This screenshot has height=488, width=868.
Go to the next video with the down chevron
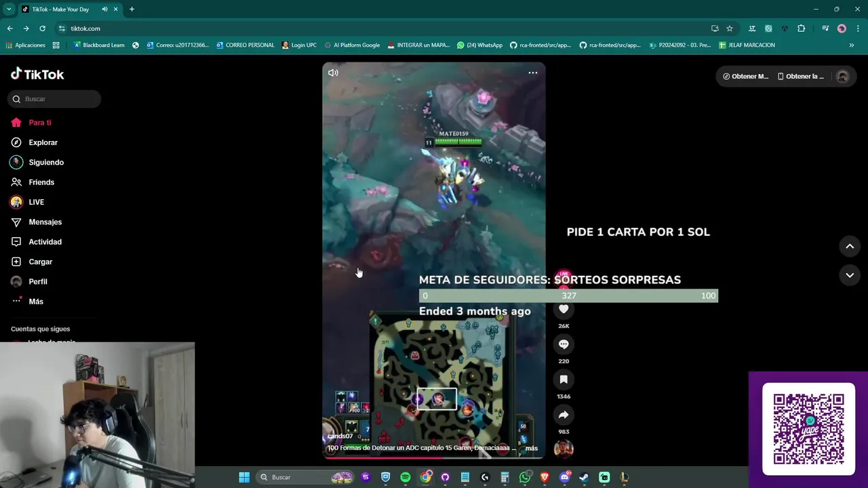pos(850,275)
